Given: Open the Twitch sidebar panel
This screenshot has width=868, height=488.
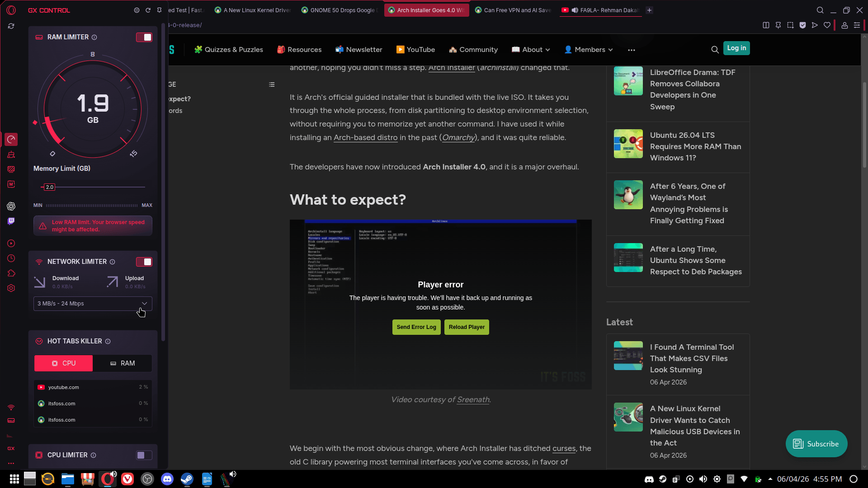Looking at the screenshot, I should [11, 221].
